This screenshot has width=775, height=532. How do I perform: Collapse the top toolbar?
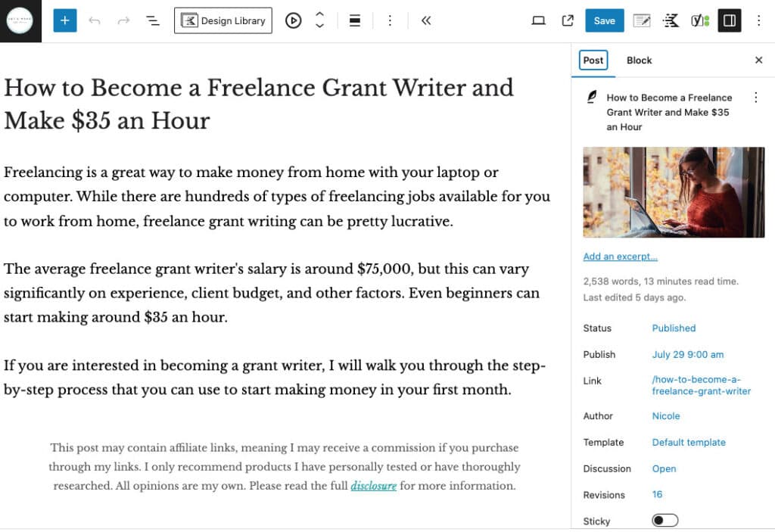click(426, 20)
